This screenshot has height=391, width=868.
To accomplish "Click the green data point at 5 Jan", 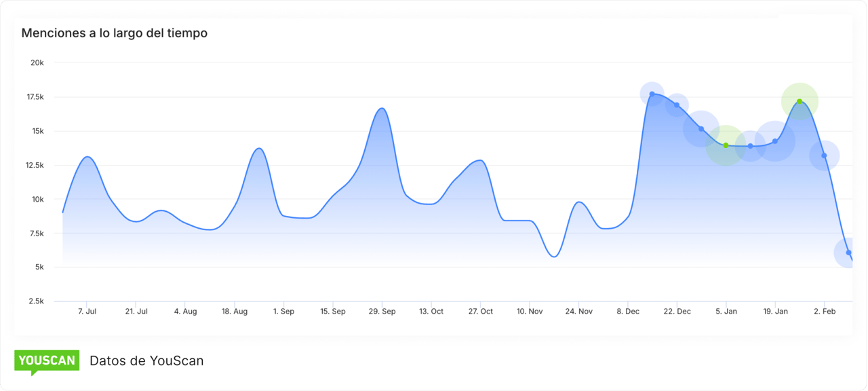I will tap(726, 145).
